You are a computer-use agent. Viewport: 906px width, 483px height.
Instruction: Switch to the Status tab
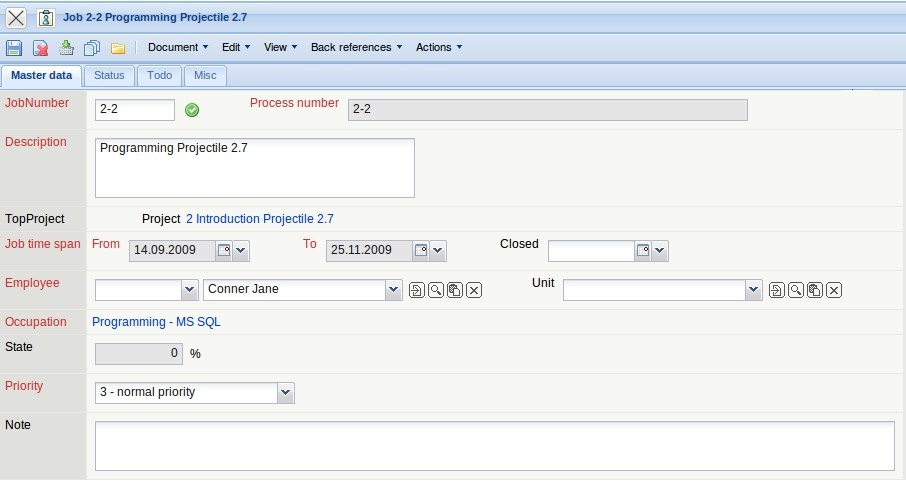pos(109,76)
